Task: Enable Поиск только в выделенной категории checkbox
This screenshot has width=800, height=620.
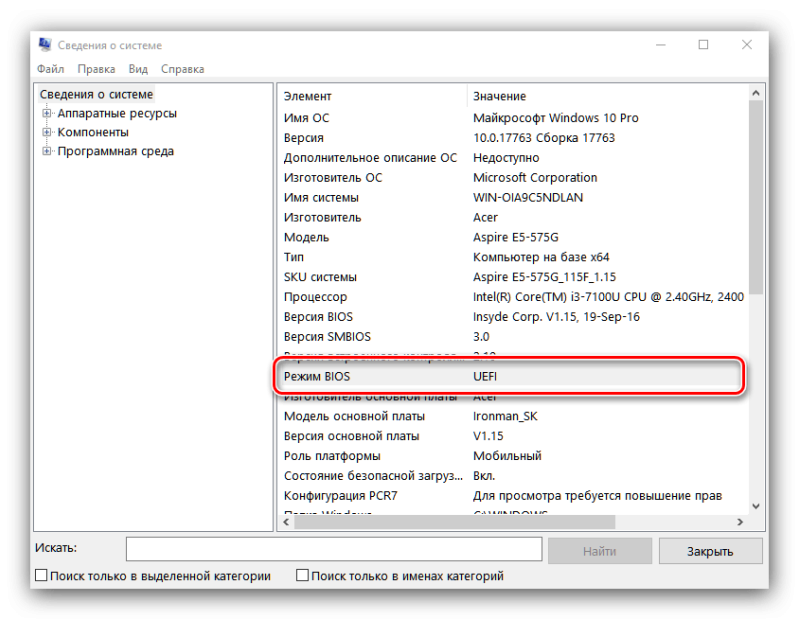Action: pos(41,576)
